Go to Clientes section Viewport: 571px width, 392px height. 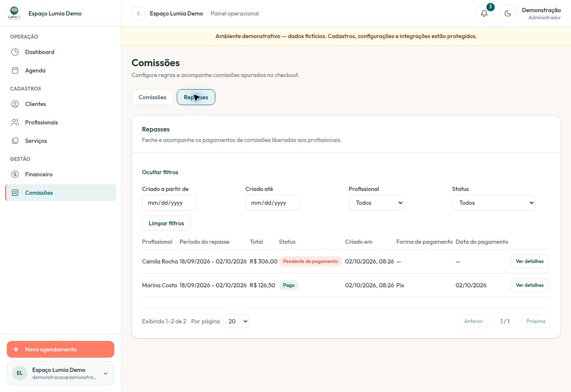(x=60, y=104)
